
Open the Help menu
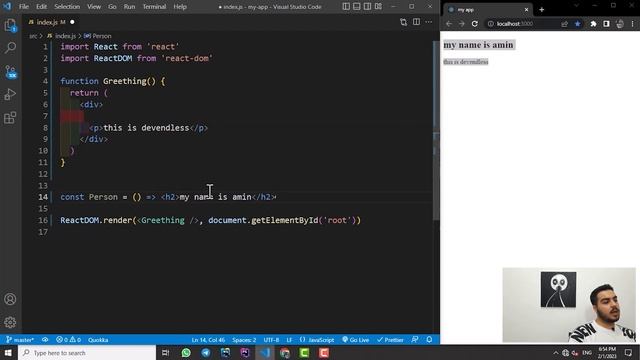point(180,7)
